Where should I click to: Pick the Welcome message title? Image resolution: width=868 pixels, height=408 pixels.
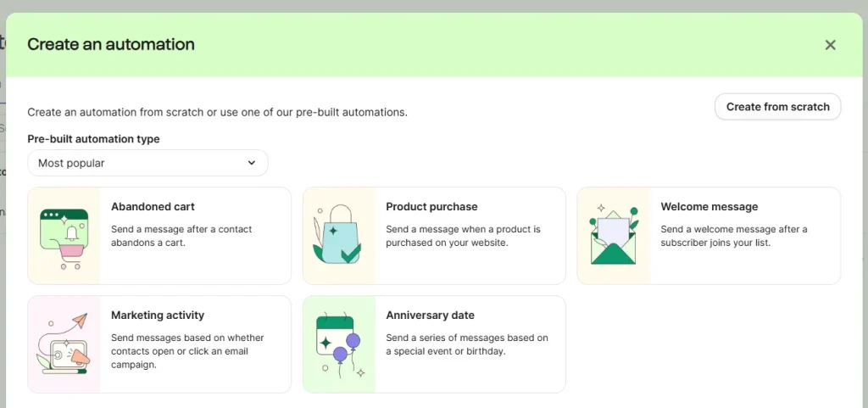coord(709,207)
